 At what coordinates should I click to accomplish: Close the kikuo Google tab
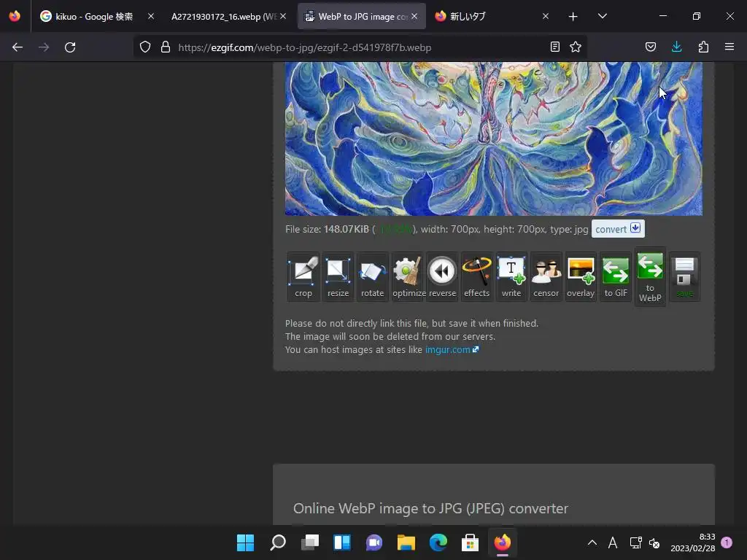pyautogui.click(x=150, y=17)
